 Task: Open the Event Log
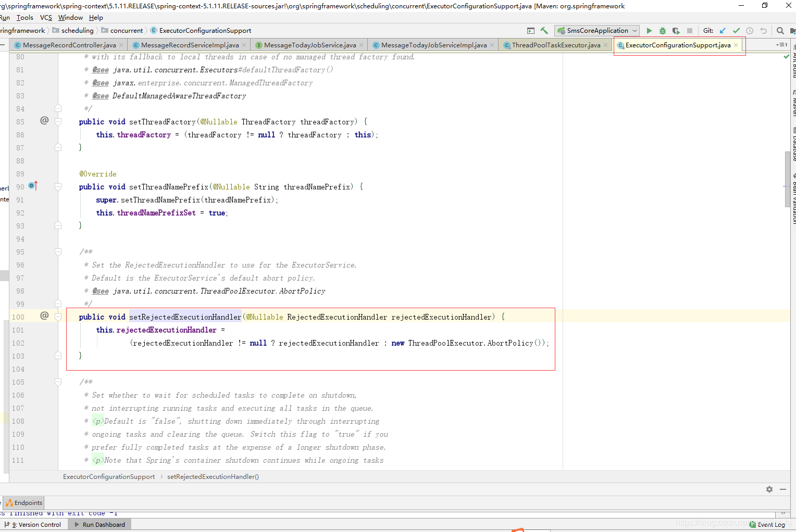point(771,524)
